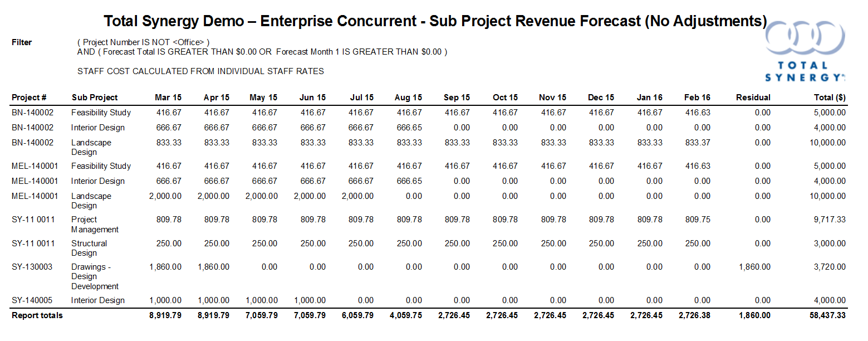Click the staff cost calculation note
Viewport: 868px width, 341px height.
(x=200, y=71)
